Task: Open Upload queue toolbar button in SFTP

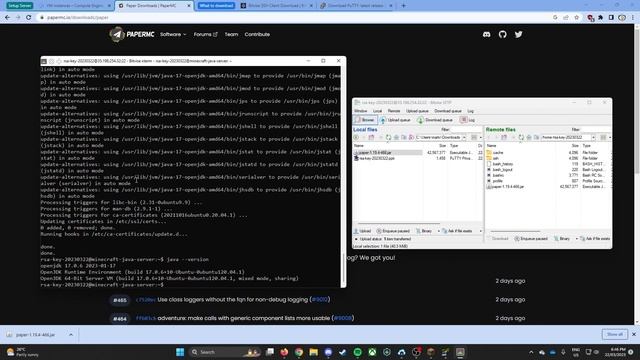Action: tap(395, 120)
